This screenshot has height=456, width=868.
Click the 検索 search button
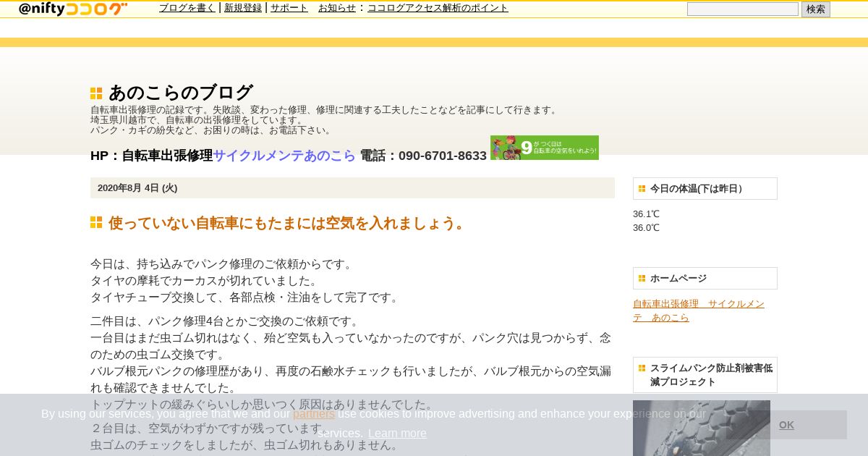point(815,9)
